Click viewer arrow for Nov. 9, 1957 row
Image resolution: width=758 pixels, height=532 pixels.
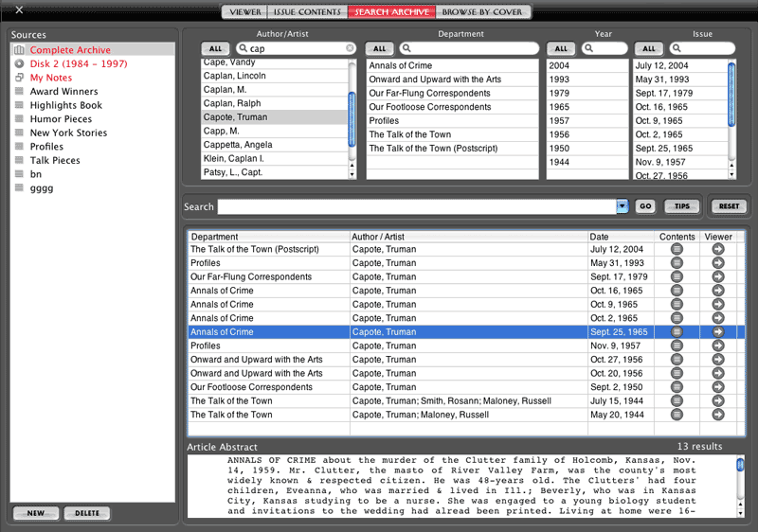tap(718, 346)
